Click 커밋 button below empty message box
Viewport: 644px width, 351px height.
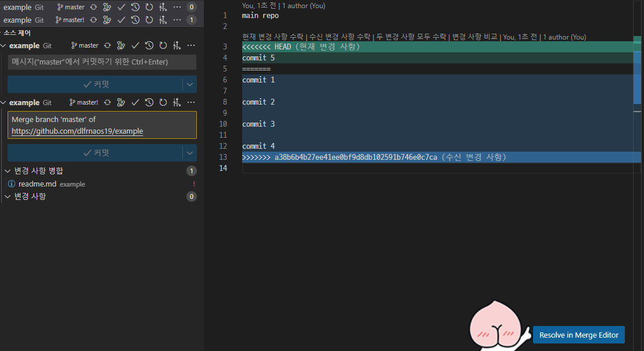(95, 84)
